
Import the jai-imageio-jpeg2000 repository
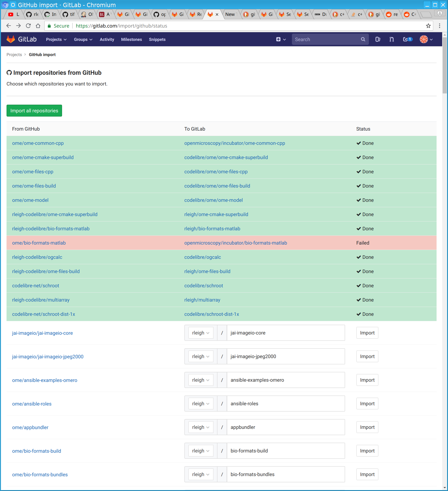[367, 356]
